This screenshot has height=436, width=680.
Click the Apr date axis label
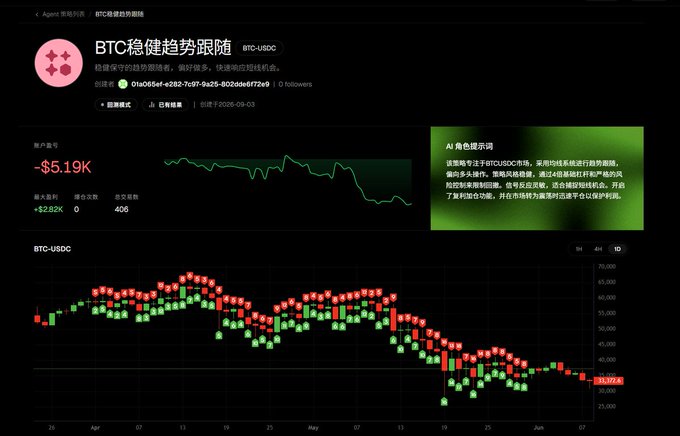[95, 428]
